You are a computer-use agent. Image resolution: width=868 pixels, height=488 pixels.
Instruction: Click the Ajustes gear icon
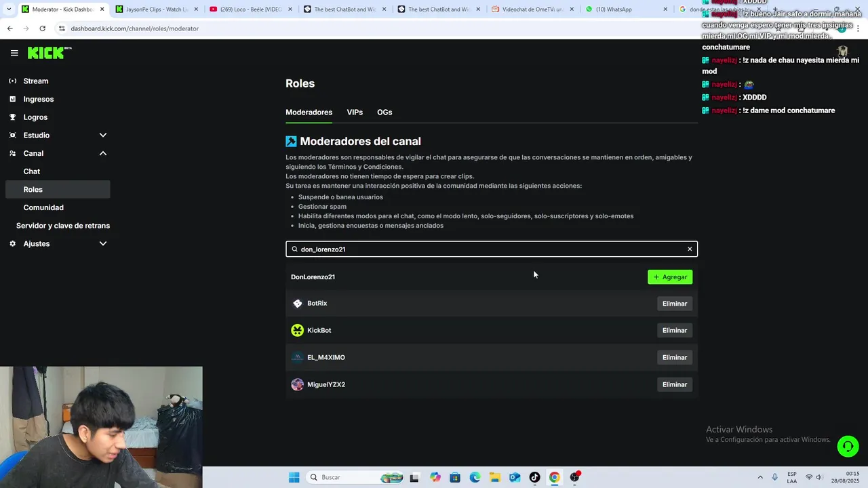pos(12,243)
